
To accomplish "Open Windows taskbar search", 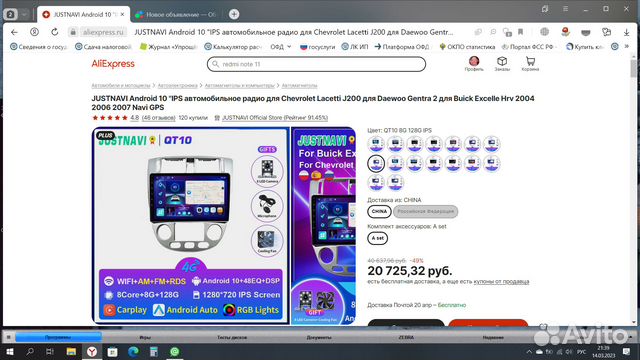I will (30, 351).
